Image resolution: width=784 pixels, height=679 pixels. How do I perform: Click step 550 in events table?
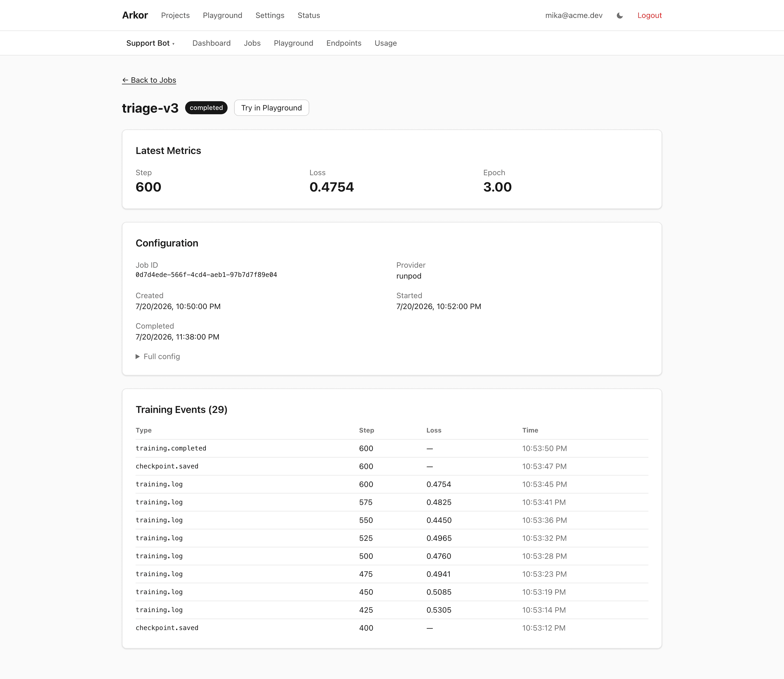click(366, 520)
